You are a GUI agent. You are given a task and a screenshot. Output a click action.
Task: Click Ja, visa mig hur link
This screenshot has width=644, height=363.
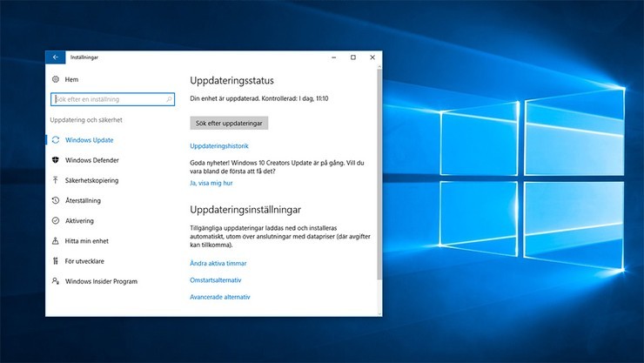pos(211,183)
